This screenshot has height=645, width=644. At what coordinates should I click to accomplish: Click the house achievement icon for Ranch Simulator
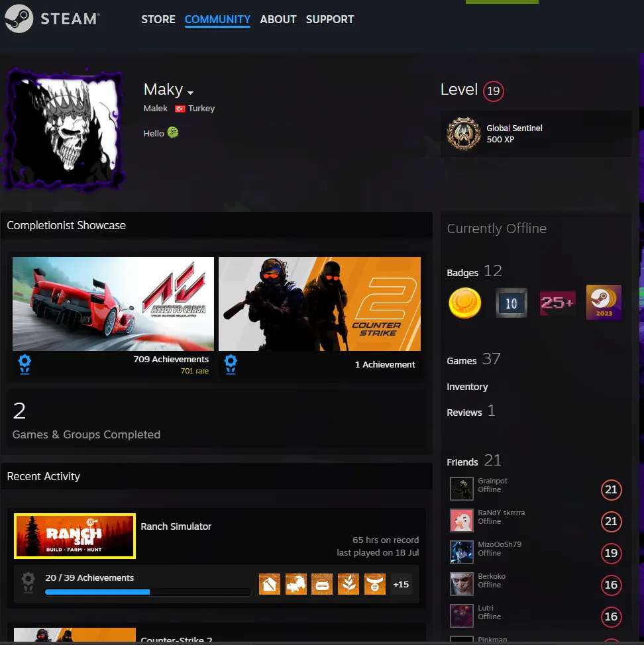pos(270,584)
